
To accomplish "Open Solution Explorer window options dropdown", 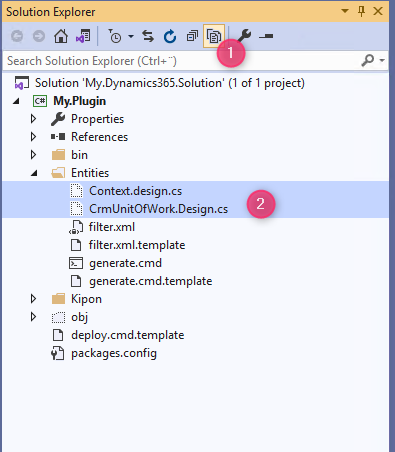I will coord(345,11).
